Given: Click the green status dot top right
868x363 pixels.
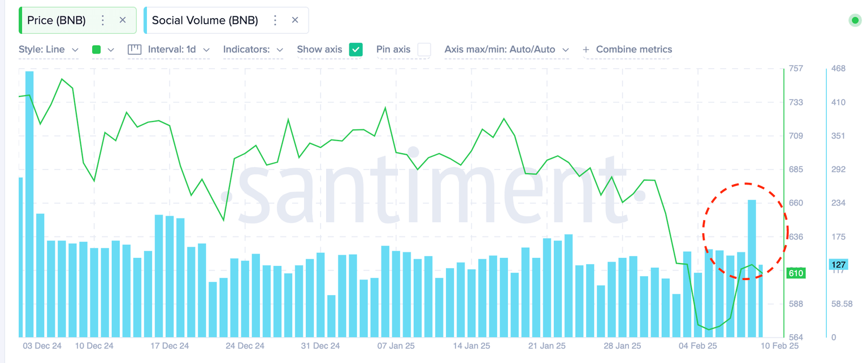Looking at the screenshot, I should tap(855, 20).
